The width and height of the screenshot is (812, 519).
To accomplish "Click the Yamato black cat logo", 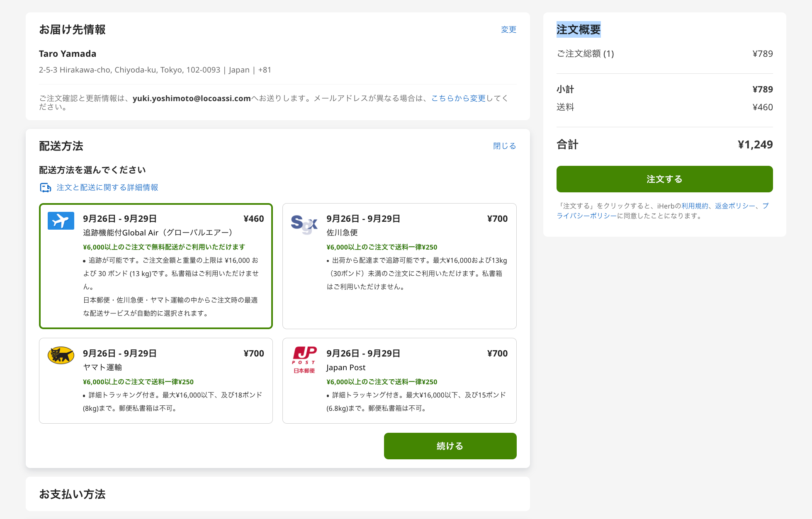I will coord(61,355).
